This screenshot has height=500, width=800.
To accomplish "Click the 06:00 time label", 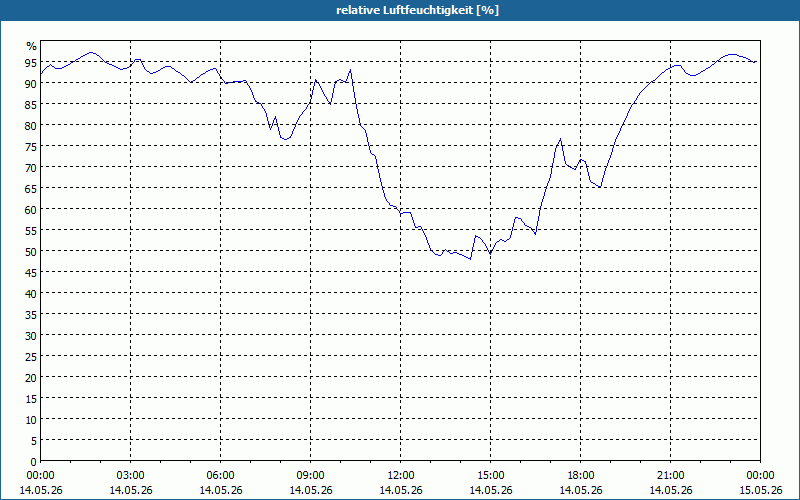I will pyautogui.click(x=220, y=476).
